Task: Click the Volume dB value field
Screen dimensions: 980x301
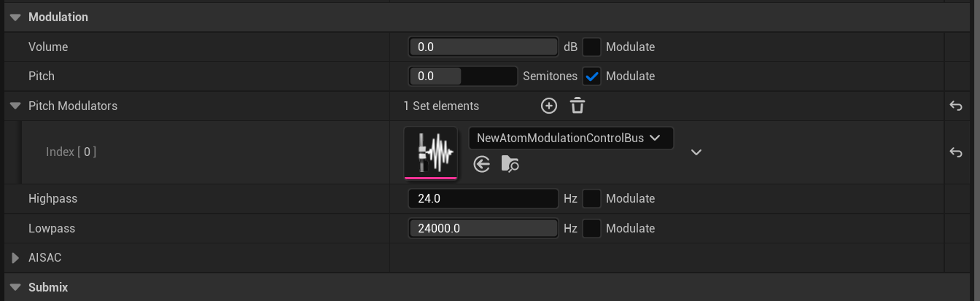Action: [x=483, y=47]
